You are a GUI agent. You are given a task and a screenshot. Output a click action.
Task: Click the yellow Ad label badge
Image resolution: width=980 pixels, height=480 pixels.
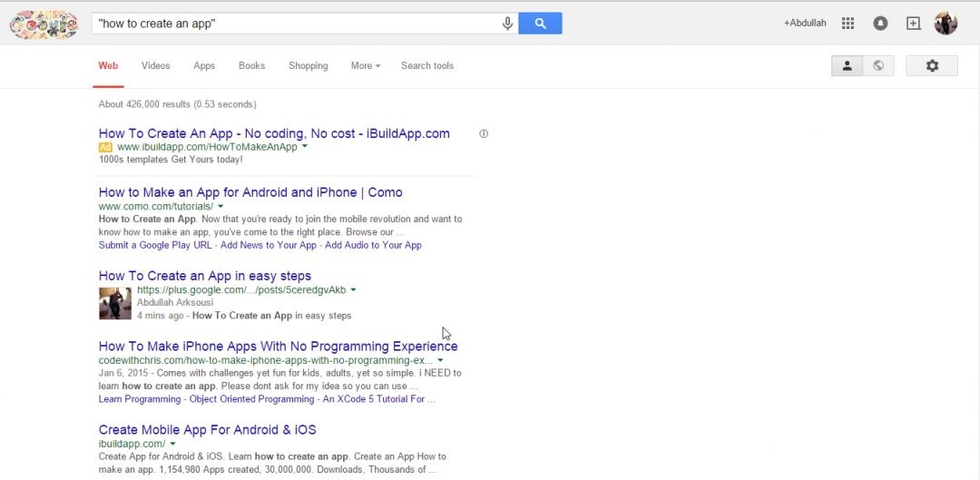pyautogui.click(x=105, y=147)
